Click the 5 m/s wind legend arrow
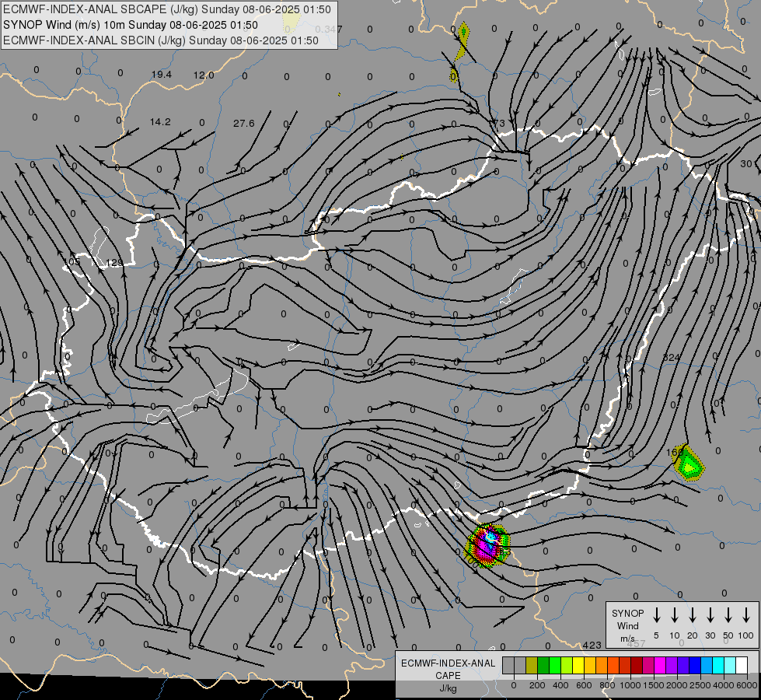This screenshot has width=761, height=700. click(x=657, y=614)
